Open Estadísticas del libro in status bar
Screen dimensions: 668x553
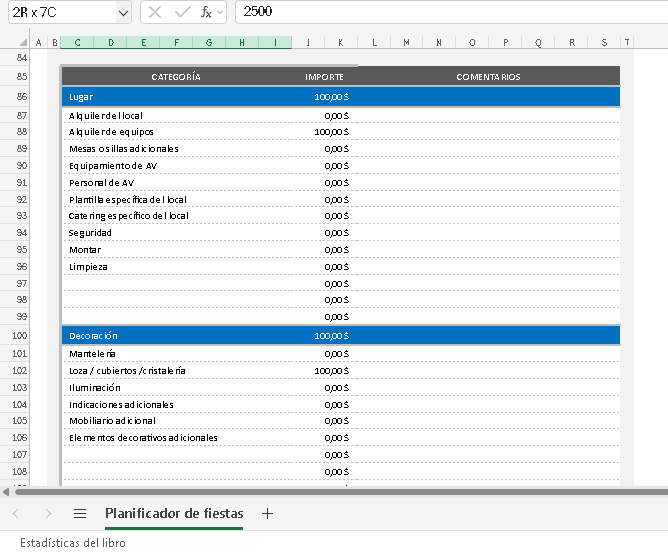tap(73, 543)
